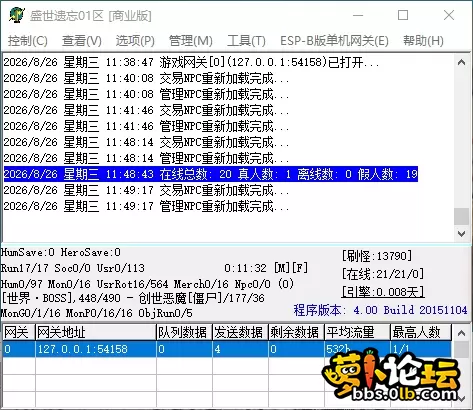Select the log line 游戏网关[0](127.0.0.1:54158)已打开
This screenshot has height=410, width=473.
[x=191, y=62]
